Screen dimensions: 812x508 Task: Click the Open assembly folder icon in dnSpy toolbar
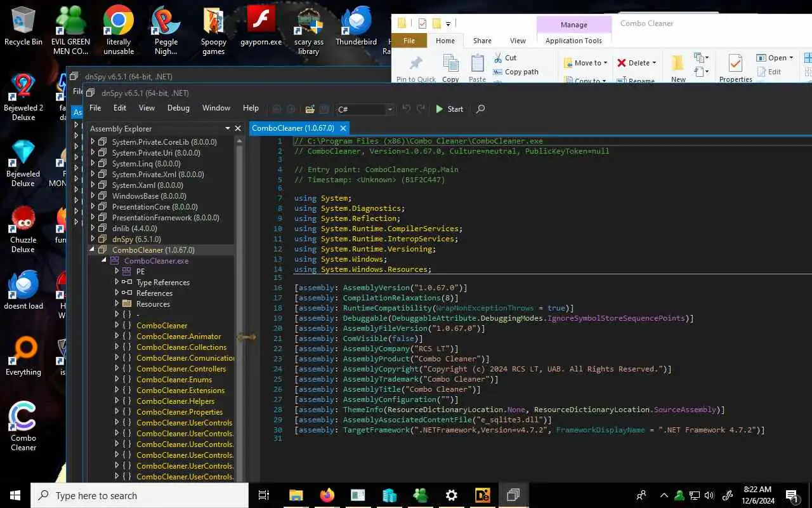click(x=310, y=109)
